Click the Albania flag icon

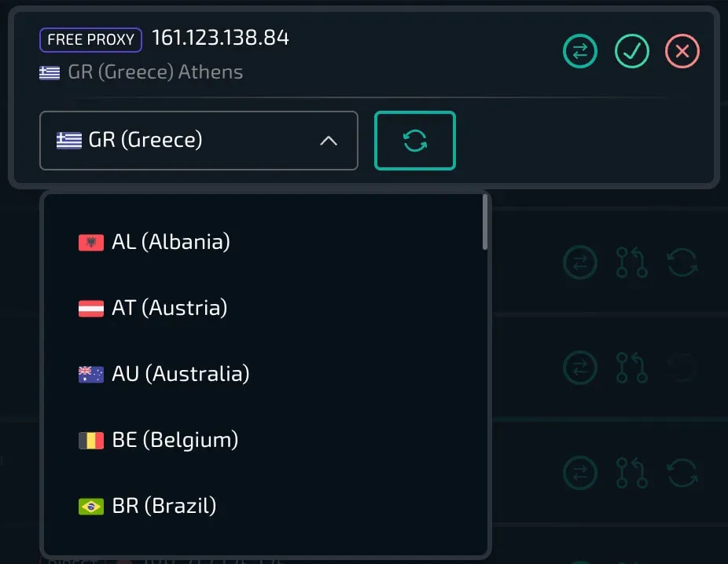click(91, 242)
